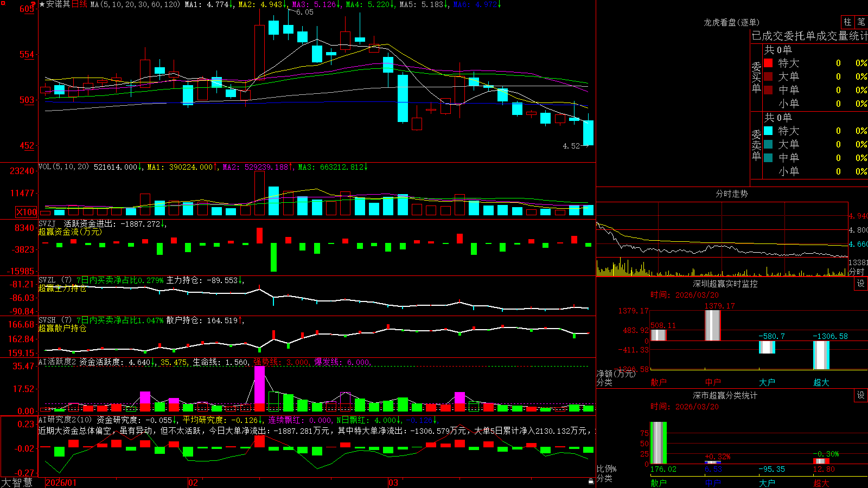Click the AI活跃度2 indicator name
Screen dimensions: 868x488
click(58, 362)
